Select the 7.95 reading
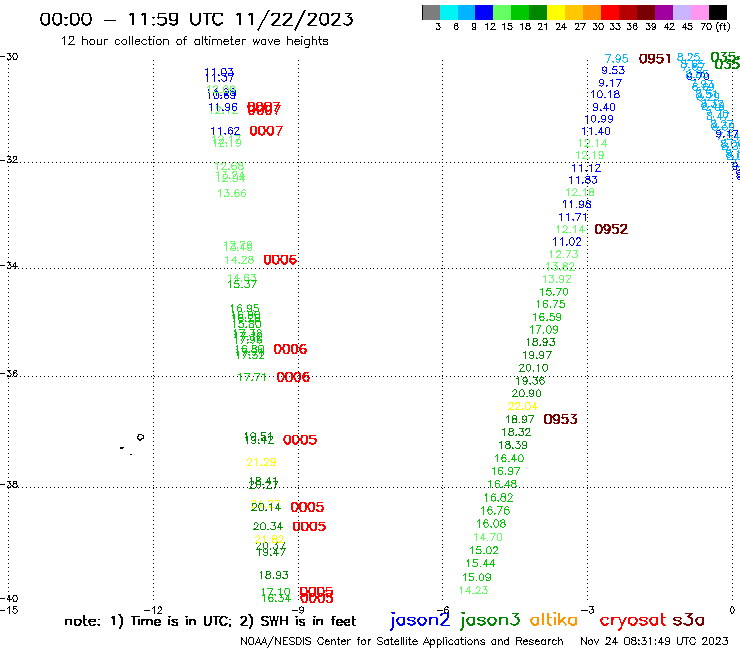 (x=616, y=59)
